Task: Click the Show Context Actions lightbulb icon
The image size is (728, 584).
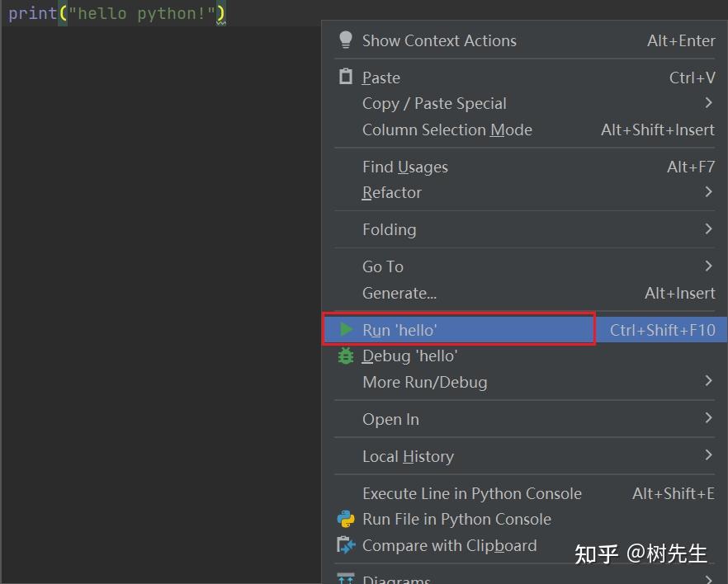Action: [345, 40]
